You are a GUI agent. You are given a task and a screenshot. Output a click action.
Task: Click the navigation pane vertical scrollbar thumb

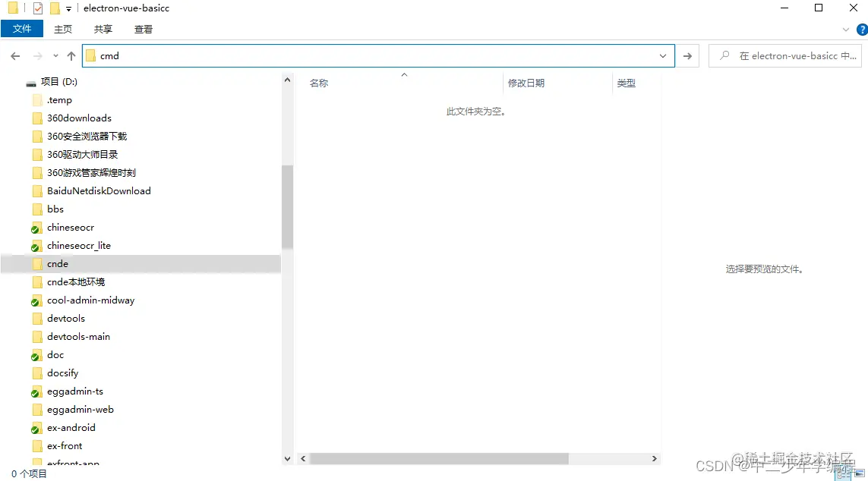coord(287,207)
